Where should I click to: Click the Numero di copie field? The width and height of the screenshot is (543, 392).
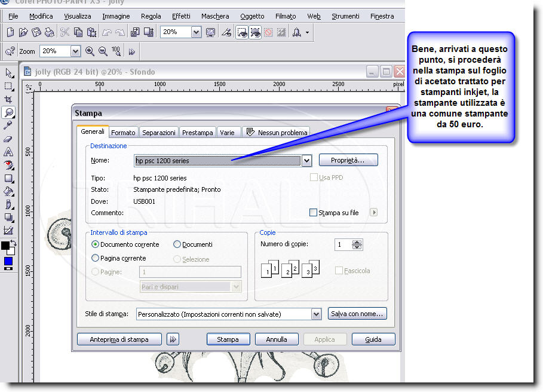343,245
